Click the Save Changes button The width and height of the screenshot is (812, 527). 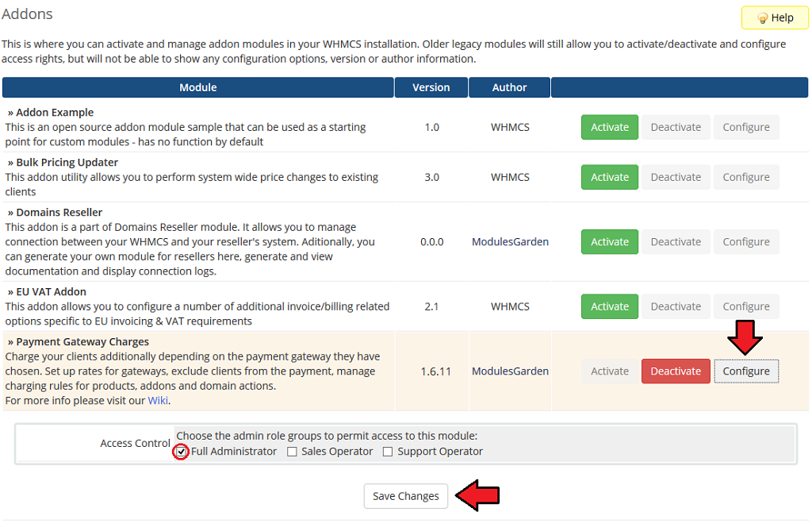(x=405, y=496)
